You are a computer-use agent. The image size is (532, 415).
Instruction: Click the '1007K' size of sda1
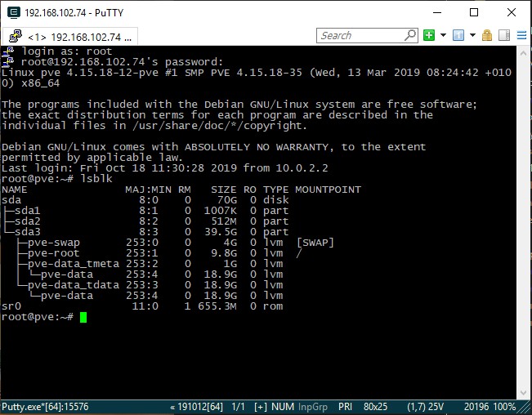pos(220,211)
